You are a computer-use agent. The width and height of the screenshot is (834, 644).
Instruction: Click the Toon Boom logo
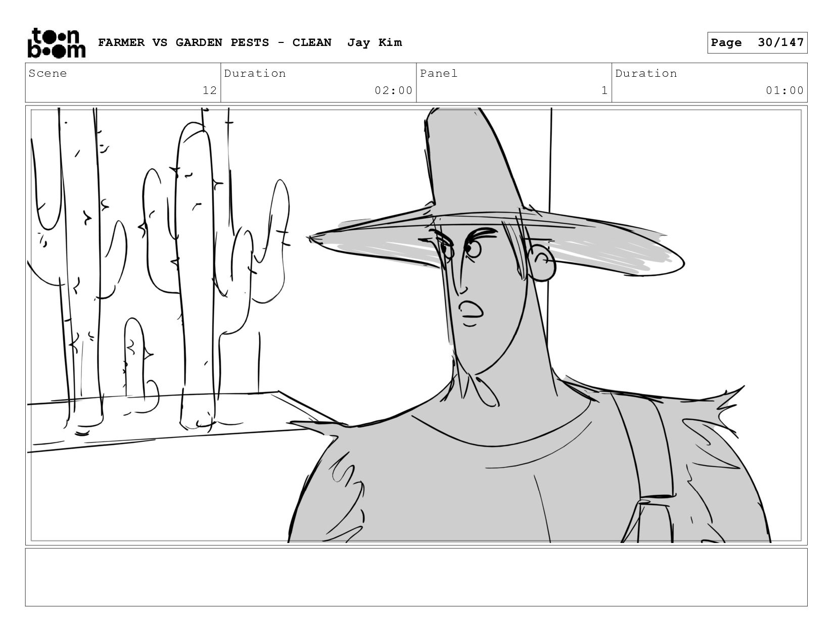pyautogui.click(x=56, y=43)
